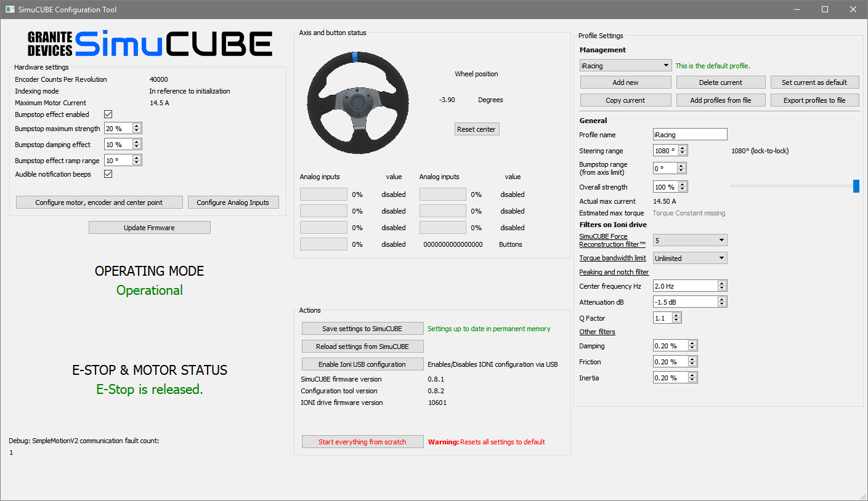Open the Torque bandwidth limit link
868x501 pixels.
tap(613, 259)
